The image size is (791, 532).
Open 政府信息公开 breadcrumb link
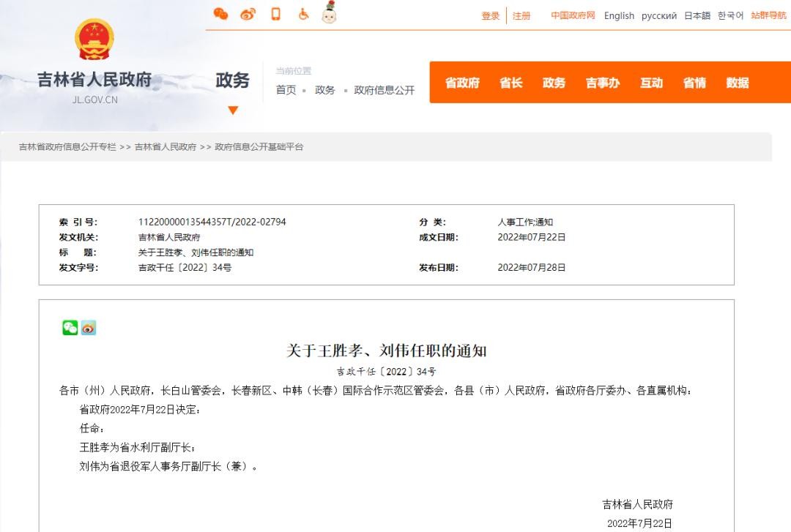pos(384,90)
